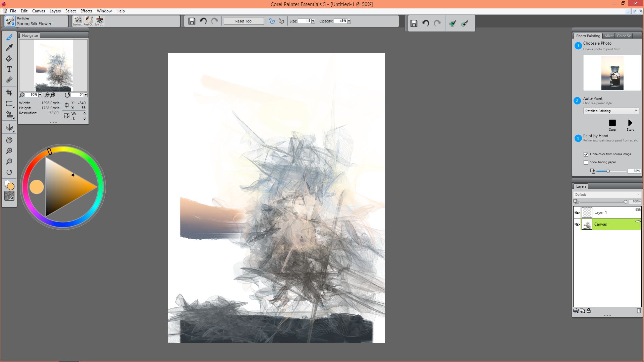Click the save icon in property bar
This screenshot has width=644, height=362.
tap(192, 21)
